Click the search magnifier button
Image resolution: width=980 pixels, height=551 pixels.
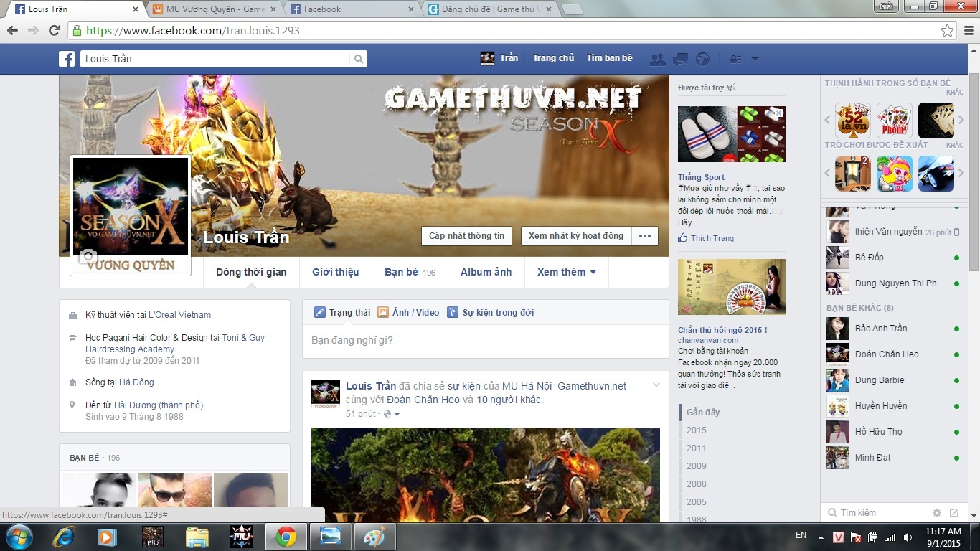coord(359,59)
